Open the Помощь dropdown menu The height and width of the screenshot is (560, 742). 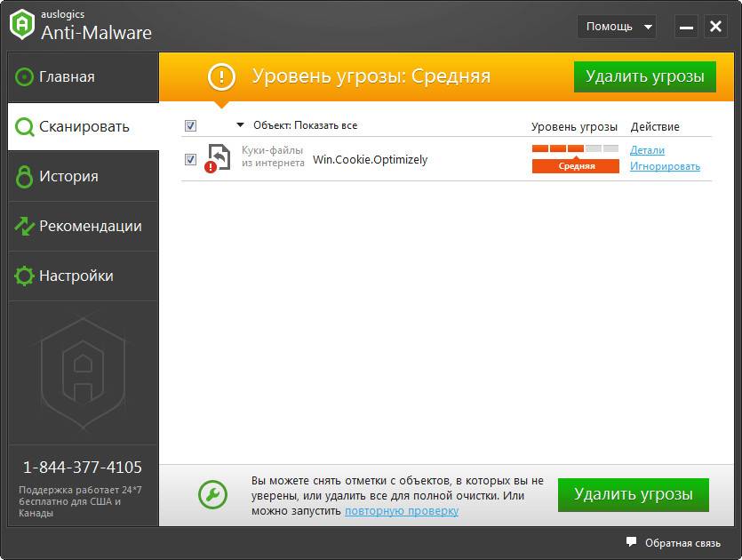617,27
